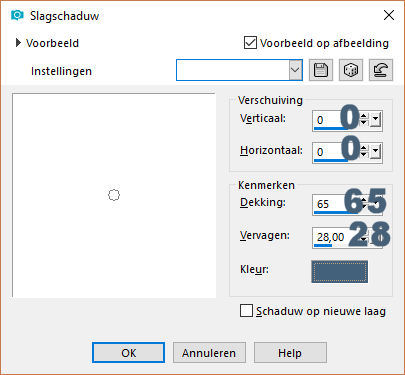Click the Help button
This screenshot has height=375, width=405.
click(290, 353)
